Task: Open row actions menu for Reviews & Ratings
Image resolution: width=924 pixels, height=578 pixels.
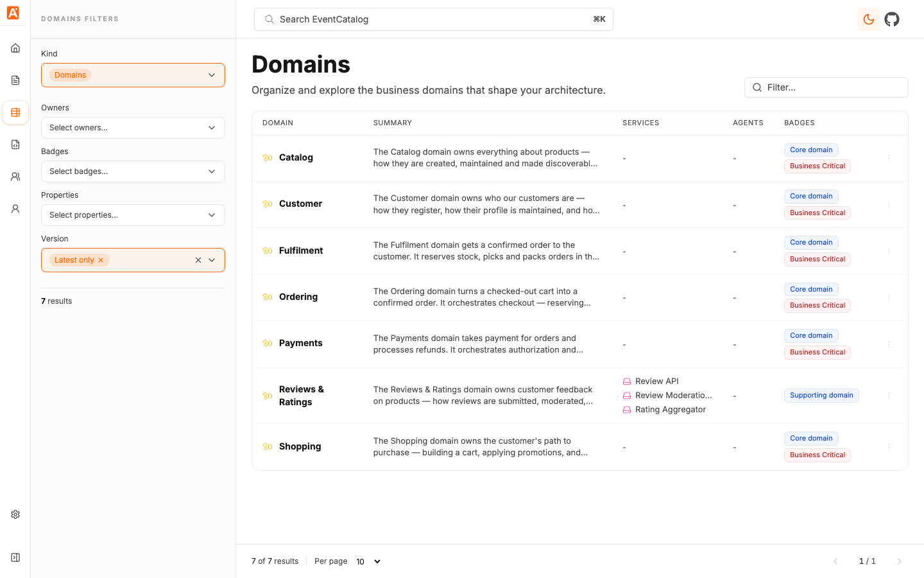Action: (x=889, y=396)
